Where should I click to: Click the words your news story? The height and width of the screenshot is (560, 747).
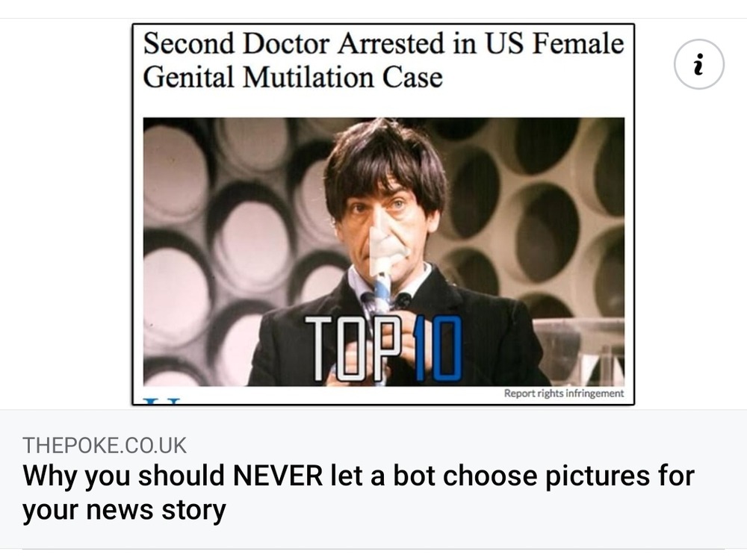(x=124, y=510)
